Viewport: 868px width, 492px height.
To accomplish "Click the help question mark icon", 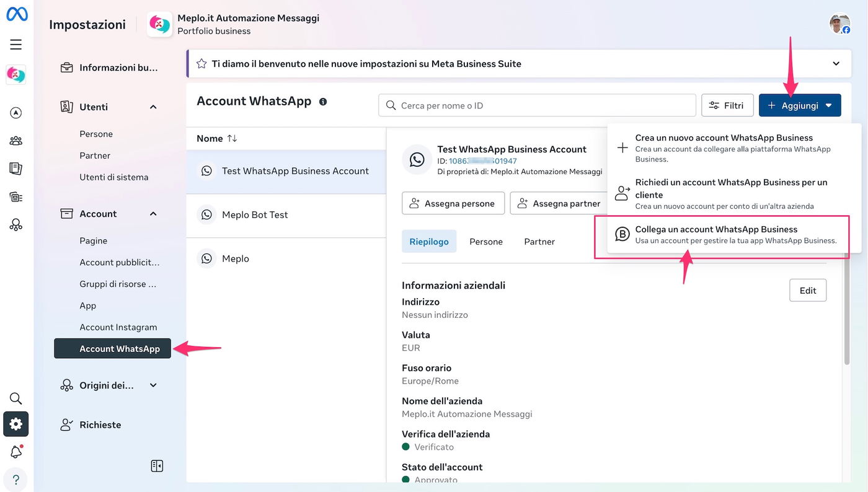I will (16, 480).
